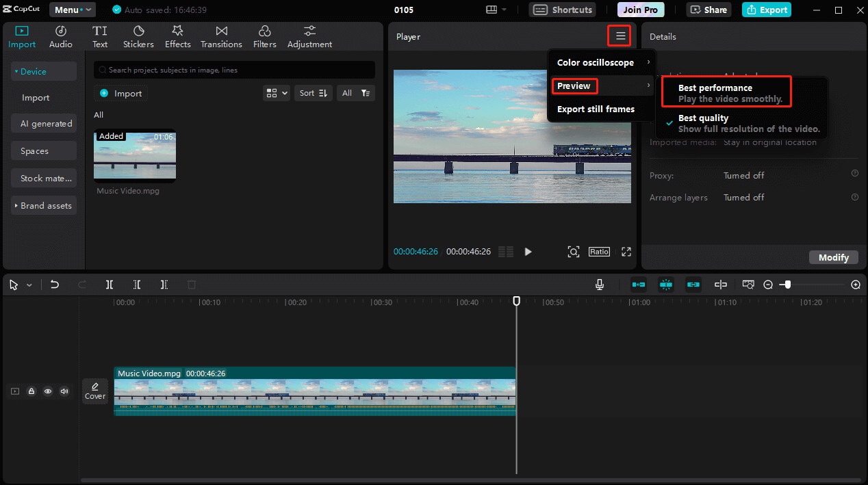Select the Music Video.mpg thumbnail
Viewport: 868px width, 485px height.
(135, 155)
